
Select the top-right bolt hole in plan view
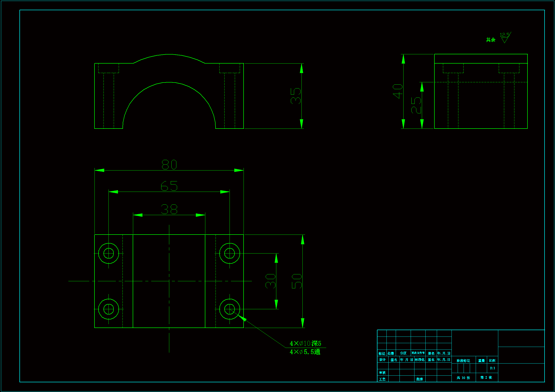point(229,253)
